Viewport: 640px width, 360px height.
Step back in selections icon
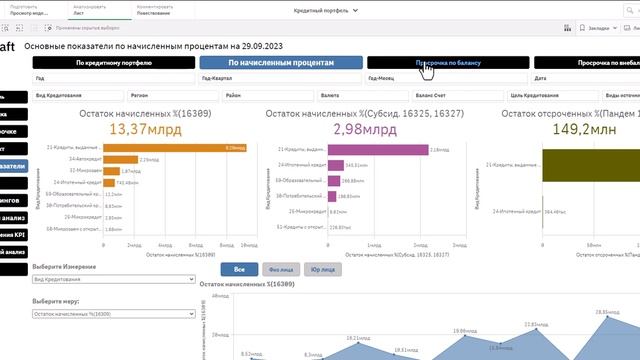click(19, 28)
